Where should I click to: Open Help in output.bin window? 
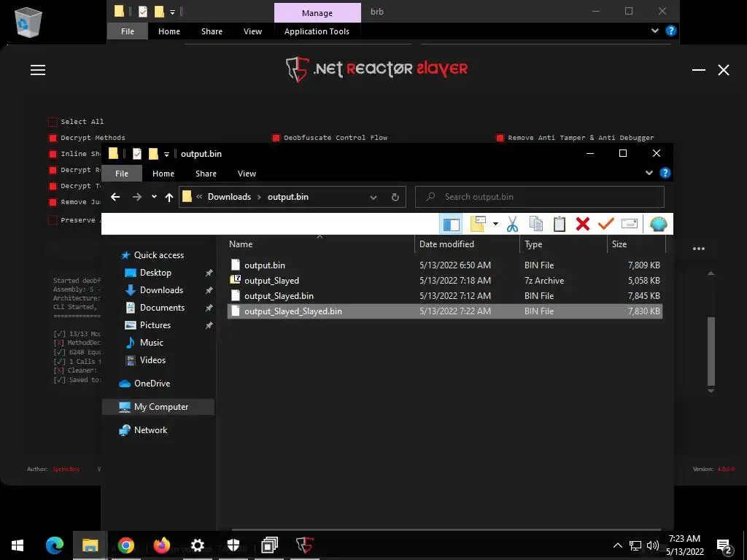(x=665, y=173)
